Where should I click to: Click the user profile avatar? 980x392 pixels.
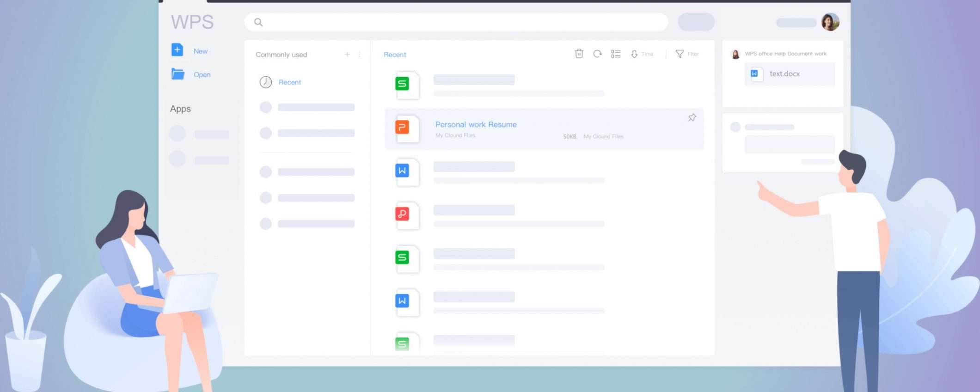coord(830,22)
